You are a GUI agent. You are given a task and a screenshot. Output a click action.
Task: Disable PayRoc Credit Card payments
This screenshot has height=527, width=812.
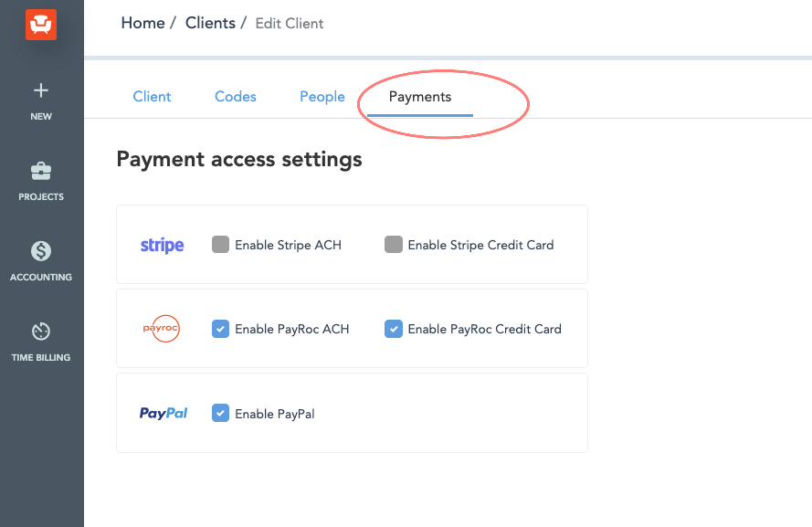coord(393,328)
